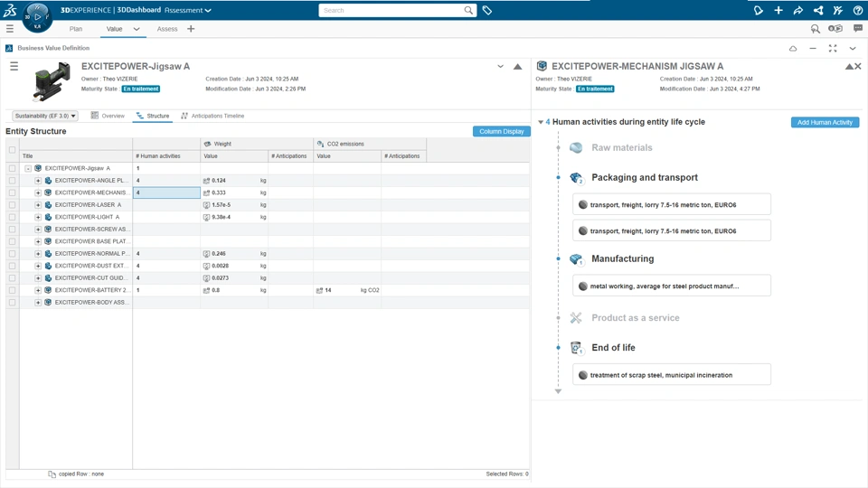
Task: Collapse the Human activities section triangle
Action: (541, 122)
